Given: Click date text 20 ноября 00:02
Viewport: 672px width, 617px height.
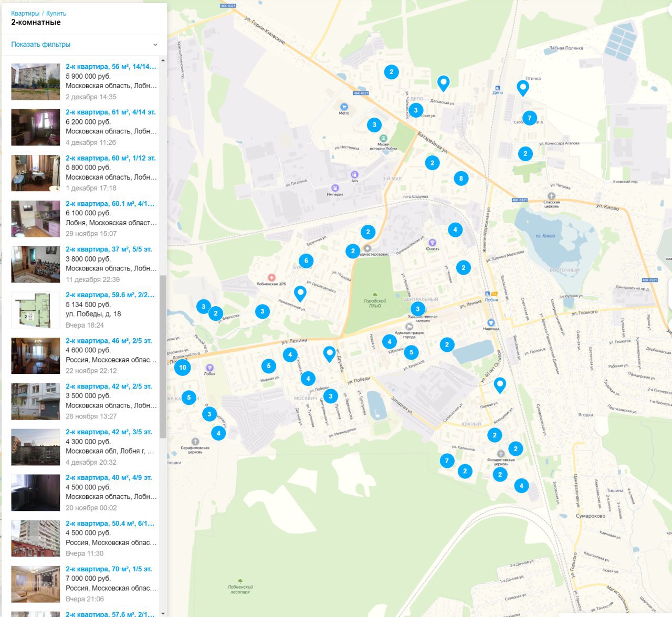Looking at the screenshot, I should pos(91,508).
